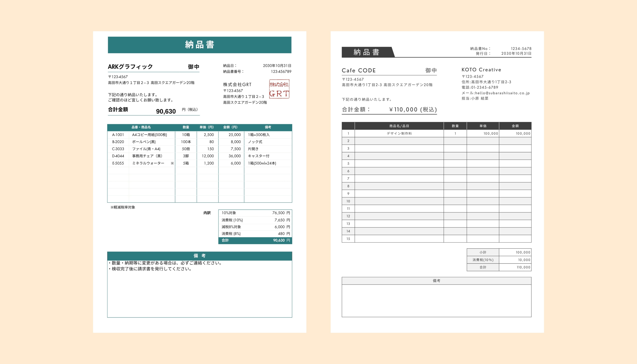Click the 品番・商品名 column header
This screenshot has width=637, height=364.
coord(141,127)
